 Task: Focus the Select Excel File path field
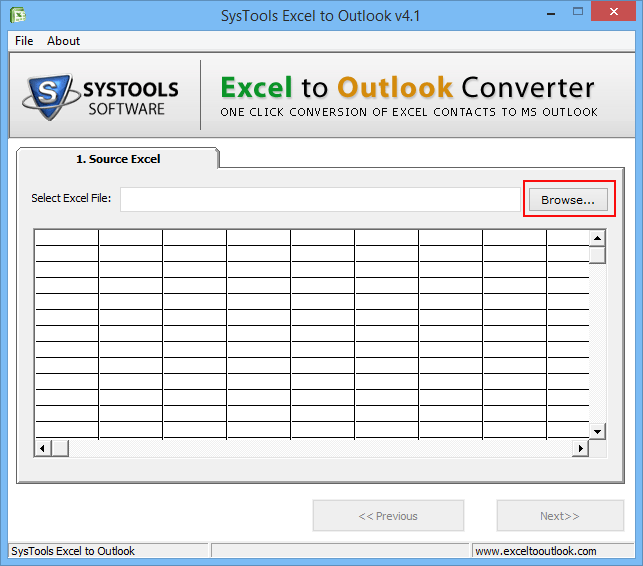[320, 199]
